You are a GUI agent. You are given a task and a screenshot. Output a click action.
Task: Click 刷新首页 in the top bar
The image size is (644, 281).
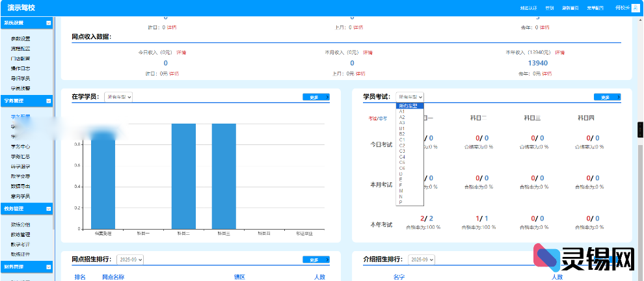point(570,8)
